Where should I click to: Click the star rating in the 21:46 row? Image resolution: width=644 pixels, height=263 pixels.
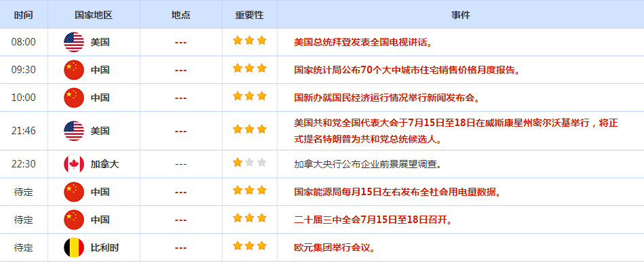[x=250, y=129]
